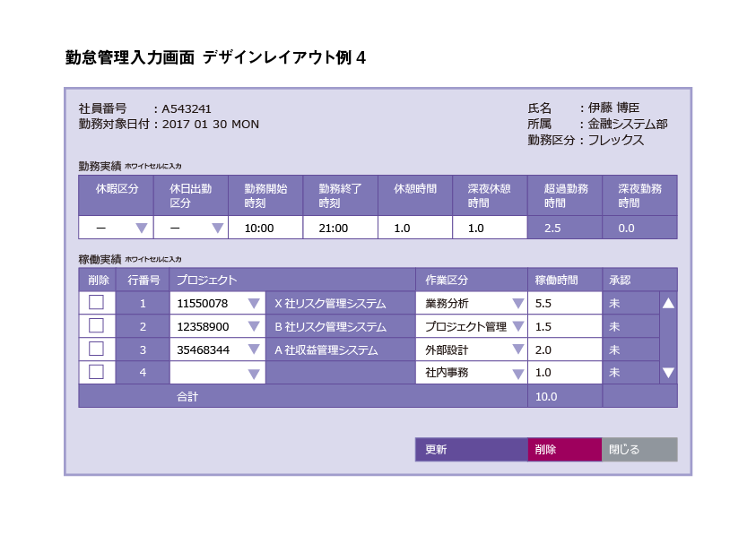The width and height of the screenshot is (756, 535).
Task: Click the 承認 status 未 in row 1
Action: (614, 303)
